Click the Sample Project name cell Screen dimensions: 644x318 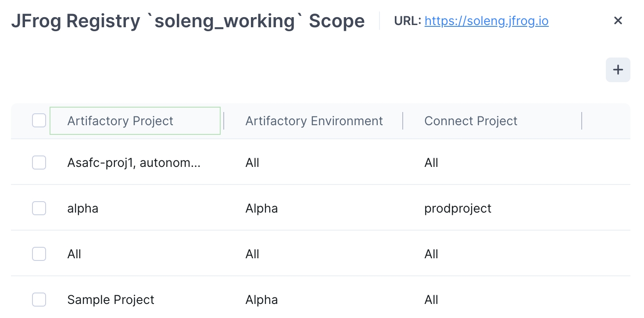coord(111,300)
